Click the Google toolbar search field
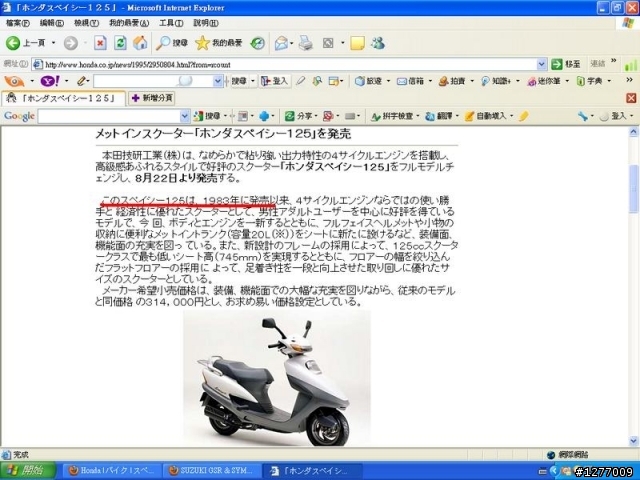The image size is (640, 480). (109, 116)
